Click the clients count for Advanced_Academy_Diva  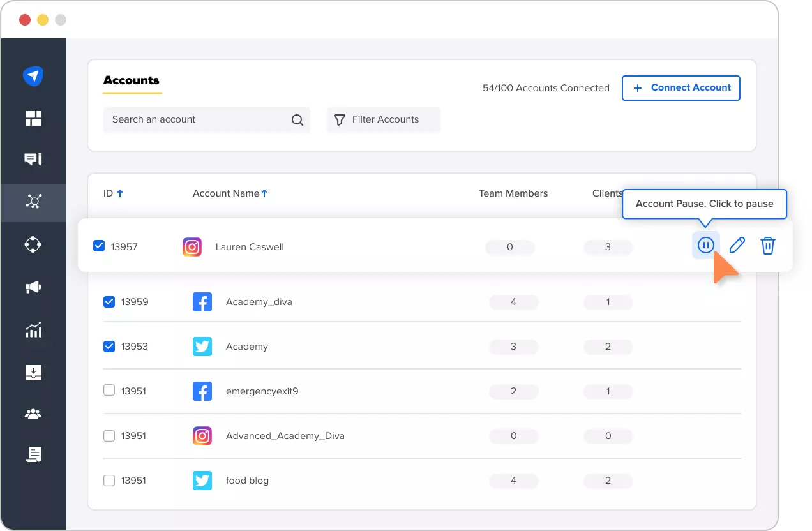coord(608,436)
